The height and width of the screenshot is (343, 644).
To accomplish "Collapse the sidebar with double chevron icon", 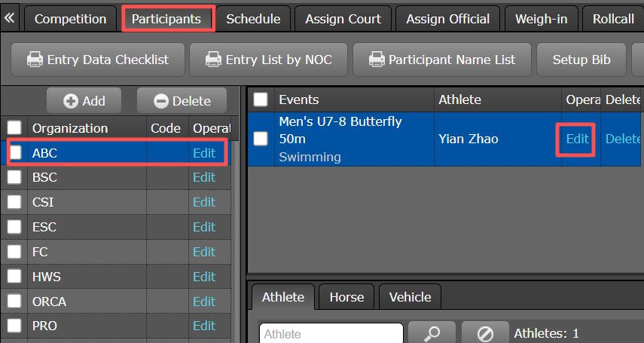I will click(x=11, y=19).
